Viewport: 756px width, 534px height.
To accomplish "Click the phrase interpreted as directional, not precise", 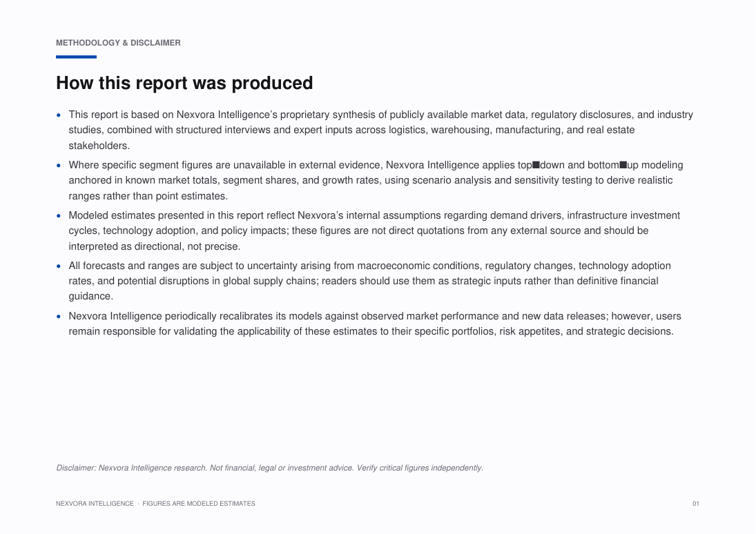I will click(x=154, y=246).
